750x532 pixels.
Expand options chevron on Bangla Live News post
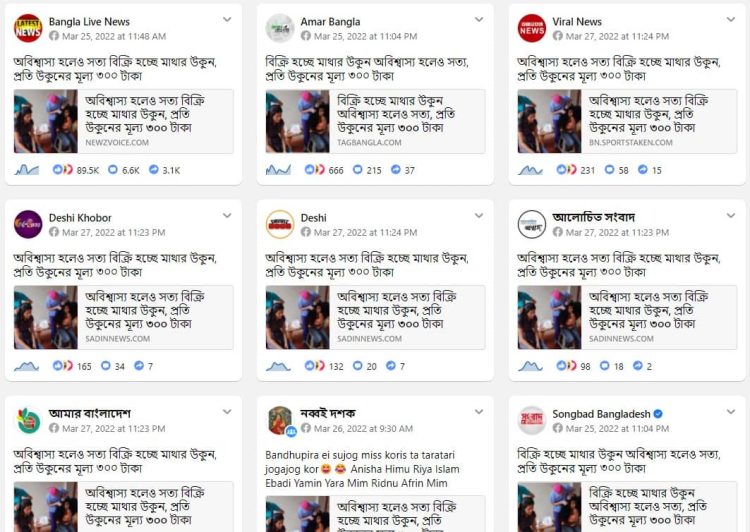(x=227, y=20)
